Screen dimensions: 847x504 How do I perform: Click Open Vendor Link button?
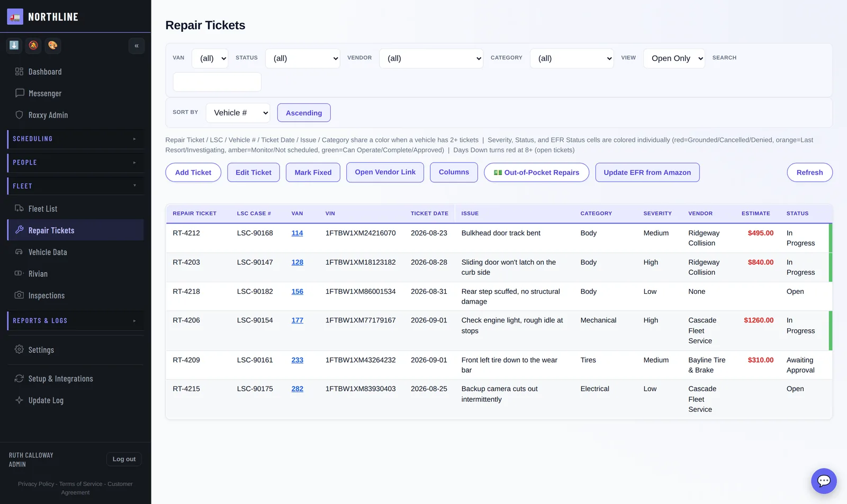click(385, 172)
